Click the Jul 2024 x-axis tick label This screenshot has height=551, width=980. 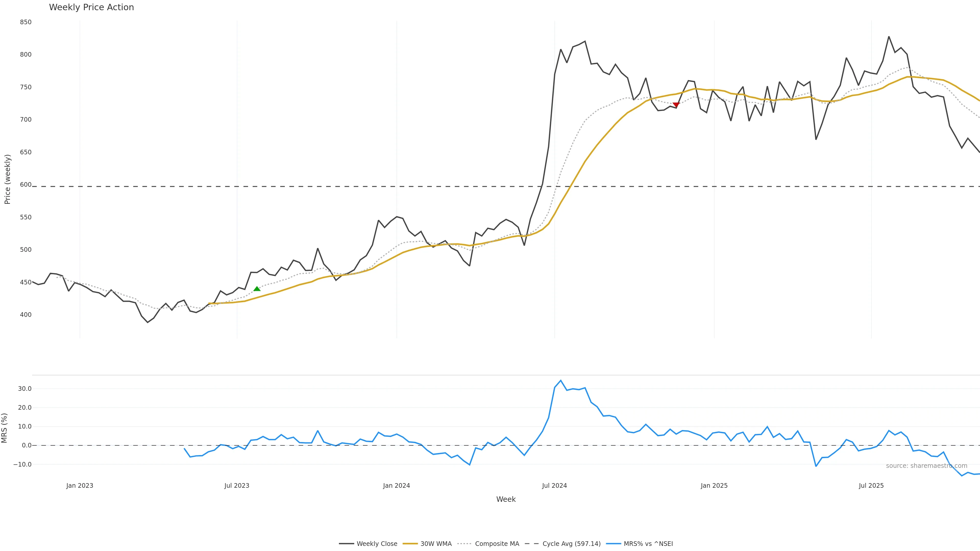[x=554, y=486]
